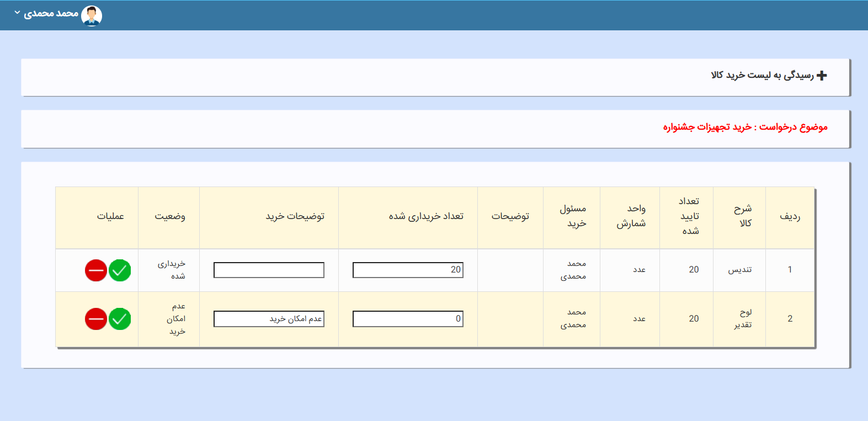This screenshot has height=421, width=868.
Task: Click the وضعیت column header
Action: click(x=170, y=216)
